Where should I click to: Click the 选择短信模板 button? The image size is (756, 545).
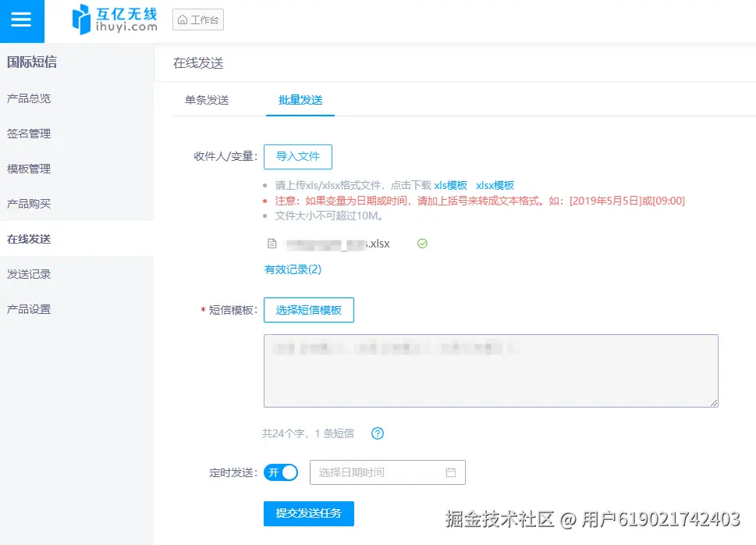point(309,310)
